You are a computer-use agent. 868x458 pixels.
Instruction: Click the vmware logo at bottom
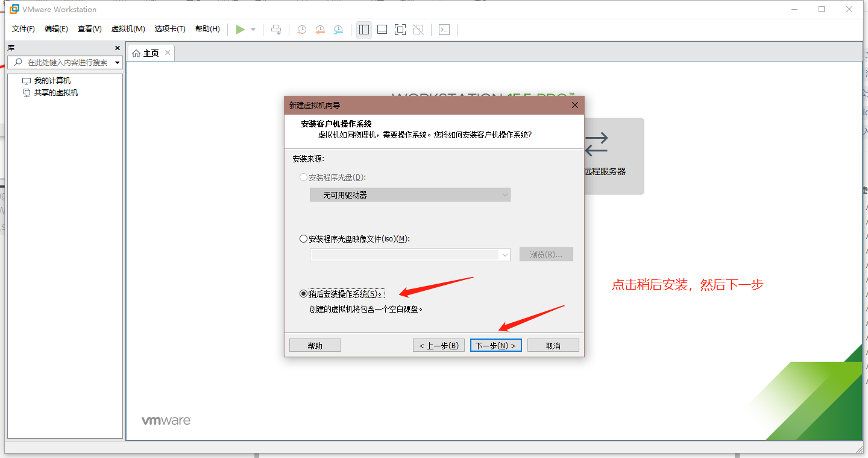166,420
